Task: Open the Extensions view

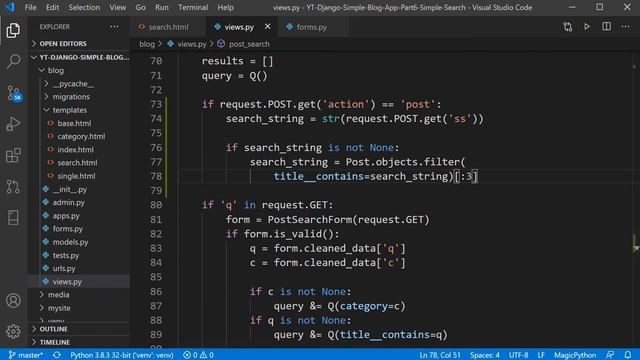Action: tap(13, 155)
